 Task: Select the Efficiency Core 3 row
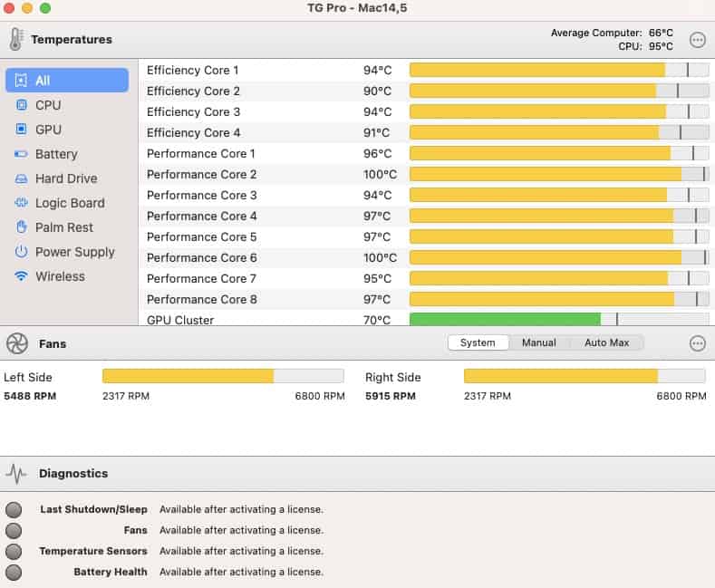tap(426, 111)
